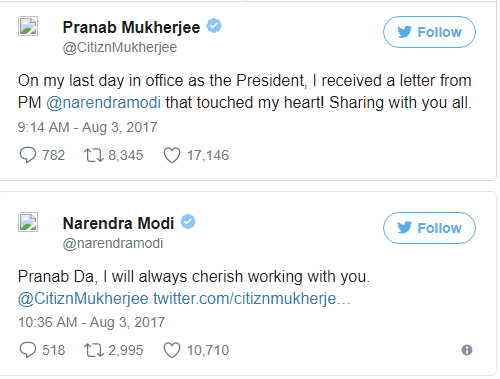Click the 9:14 AM - Aug 3, 2017 timestamp
Image resolution: width=500 pixels, height=379 pixels.
(87, 127)
